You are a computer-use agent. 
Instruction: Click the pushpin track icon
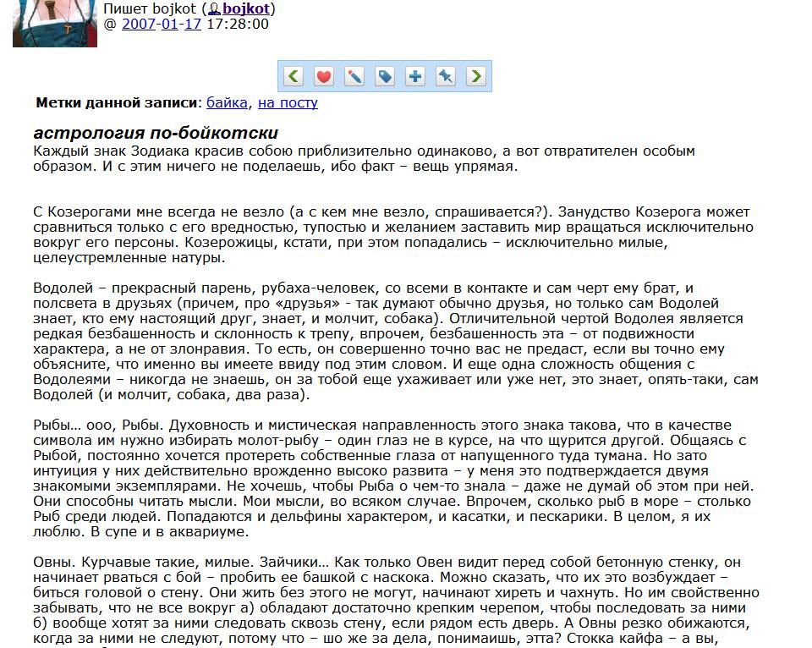pyautogui.click(x=446, y=76)
